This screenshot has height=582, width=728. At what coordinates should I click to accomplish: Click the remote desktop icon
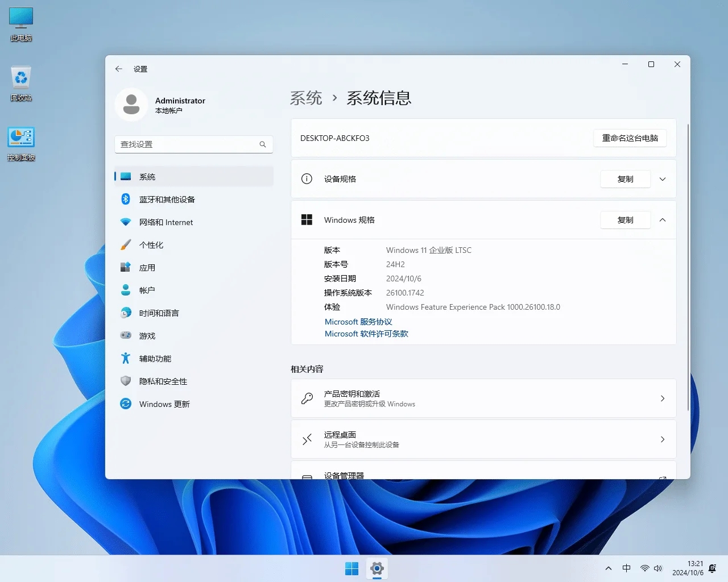307,439
